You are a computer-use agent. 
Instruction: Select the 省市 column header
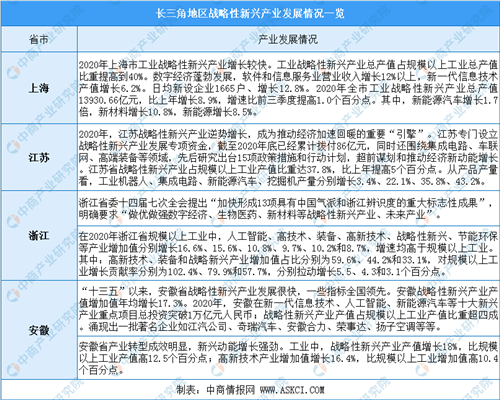[x=39, y=39]
